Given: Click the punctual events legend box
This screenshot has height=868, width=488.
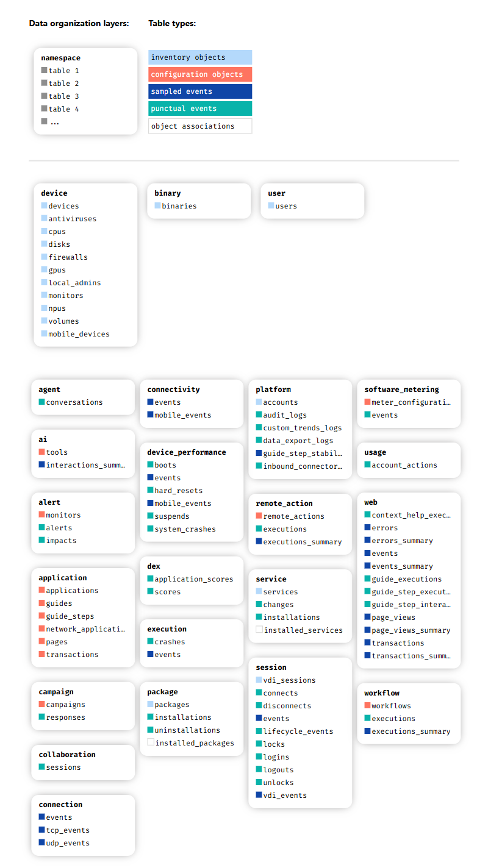Looking at the screenshot, I should [200, 108].
